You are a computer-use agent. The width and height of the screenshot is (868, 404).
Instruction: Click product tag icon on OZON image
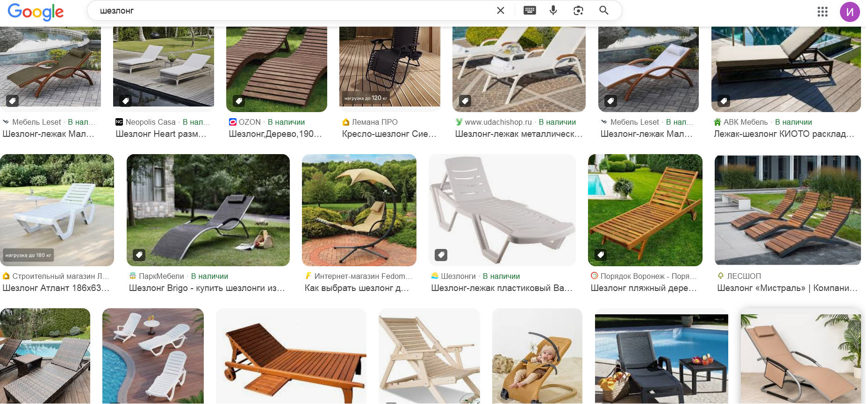point(239,101)
